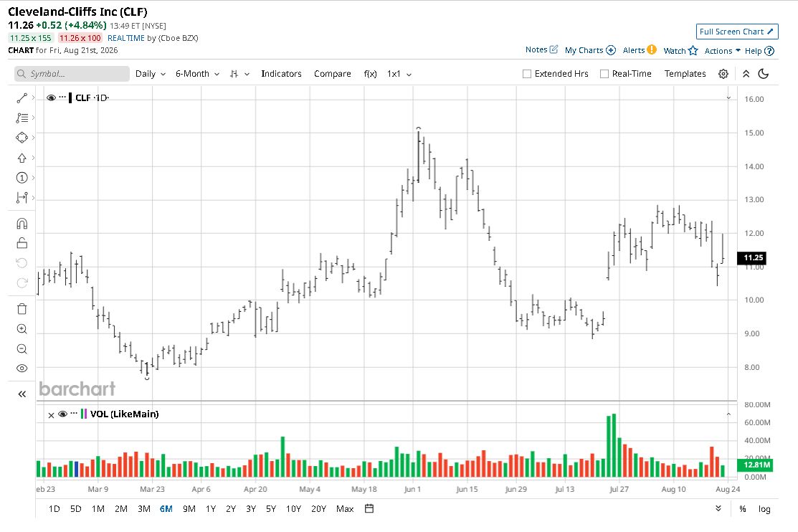This screenshot has width=798, height=532.
Task: Collapse the main price pane
Action: 728,98
